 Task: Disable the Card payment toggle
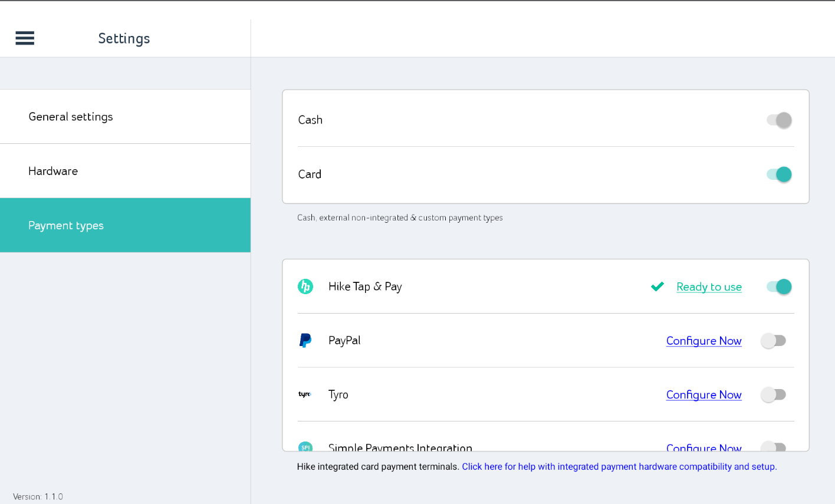[x=778, y=174]
